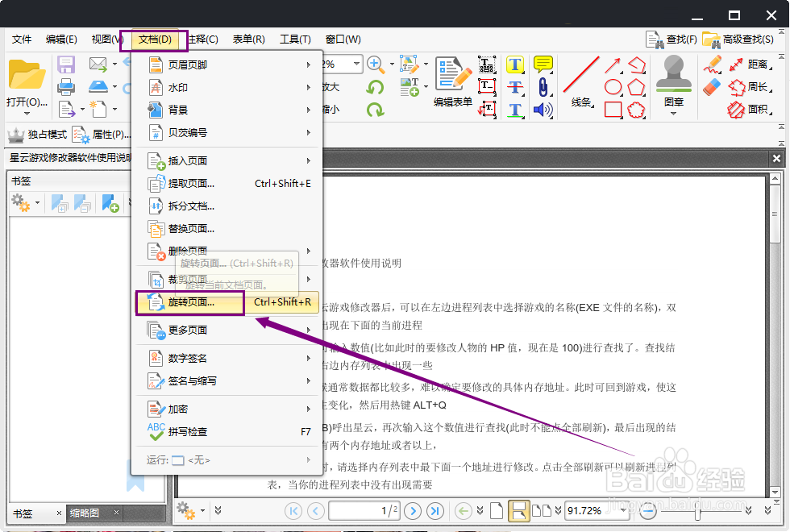The width and height of the screenshot is (790, 532).
Task: Toggle 独占模式 exclusive mode
Action: (36, 134)
